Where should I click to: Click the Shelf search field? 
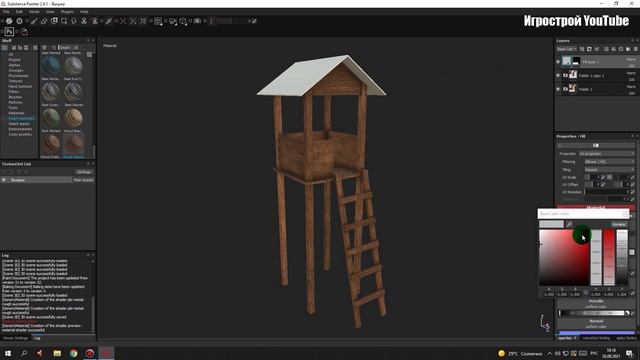[x=68, y=48]
